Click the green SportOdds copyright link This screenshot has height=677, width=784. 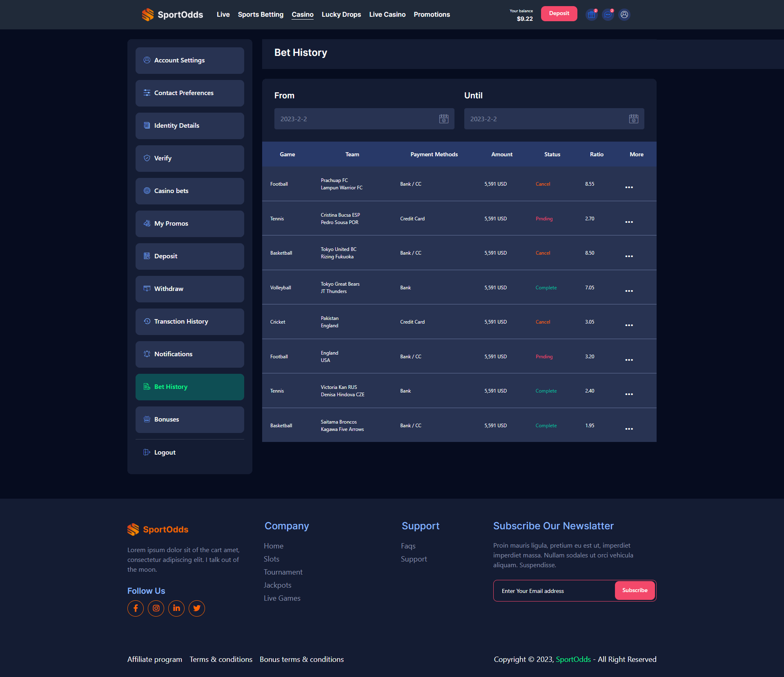(573, 659)
